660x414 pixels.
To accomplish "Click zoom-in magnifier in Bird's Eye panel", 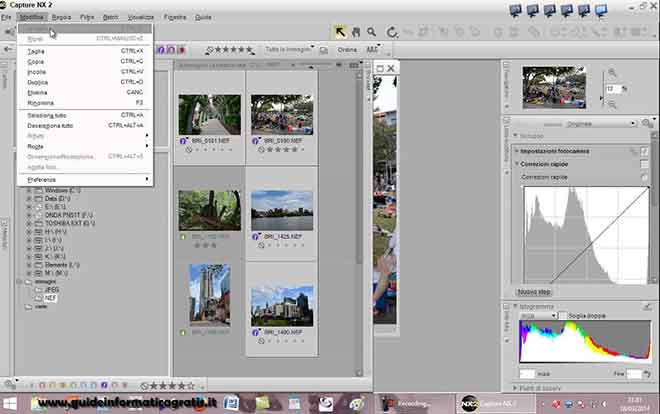I will (612, 73).
